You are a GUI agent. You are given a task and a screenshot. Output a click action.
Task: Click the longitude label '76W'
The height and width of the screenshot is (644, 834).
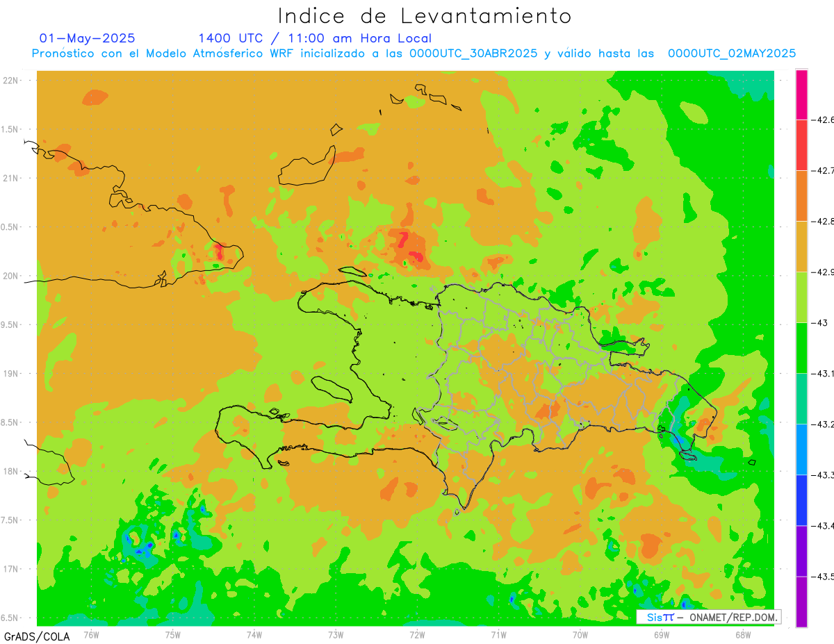91,634
